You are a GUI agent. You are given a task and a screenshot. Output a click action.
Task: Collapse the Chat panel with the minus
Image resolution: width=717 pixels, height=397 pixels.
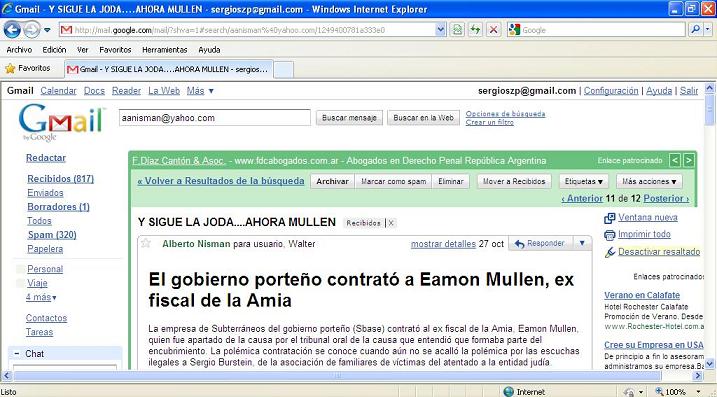point(17,354)
